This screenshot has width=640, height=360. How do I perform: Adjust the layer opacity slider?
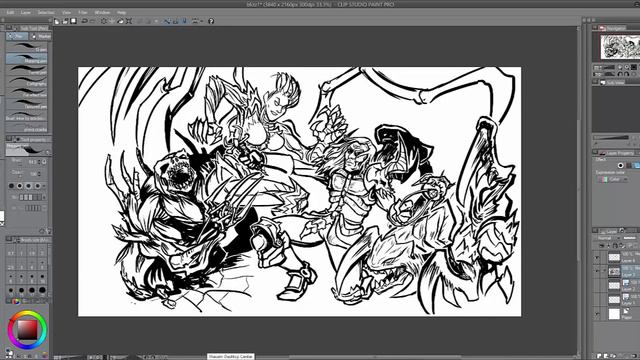pos(631,238)
